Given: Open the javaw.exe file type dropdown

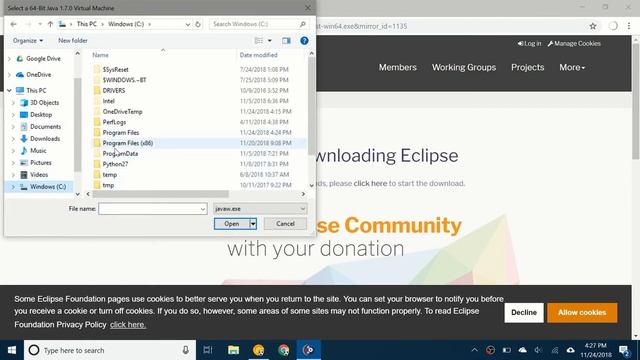Looking at the screenshot, I should tap(260, 209).
